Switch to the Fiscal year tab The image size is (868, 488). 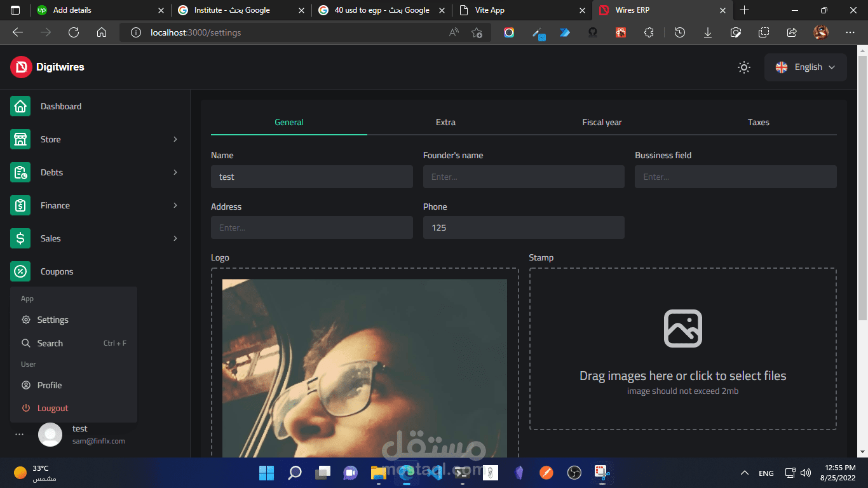[602, 122]
